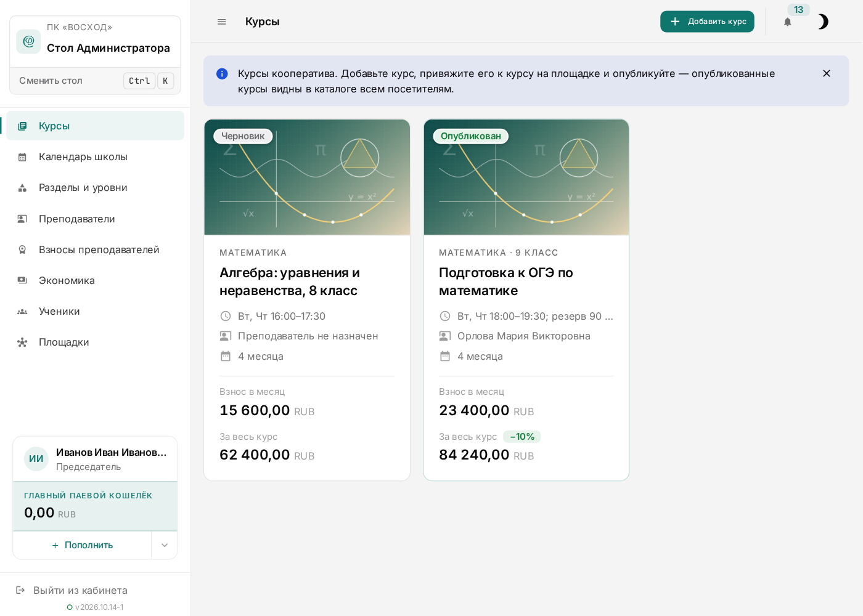Go to Разделы и уровни section
Image resolution: width=863 pixels, height=616 pixels.
click(x=95, y=187)
